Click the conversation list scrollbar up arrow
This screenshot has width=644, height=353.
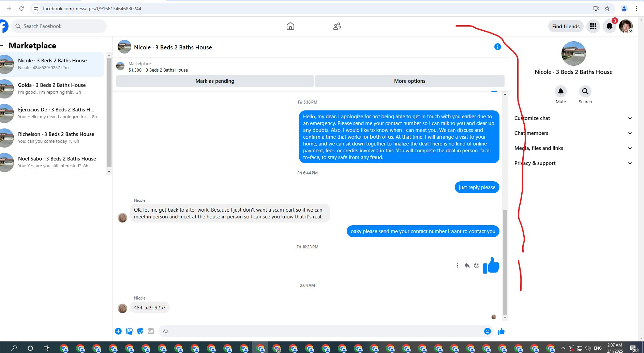(109, 55)
